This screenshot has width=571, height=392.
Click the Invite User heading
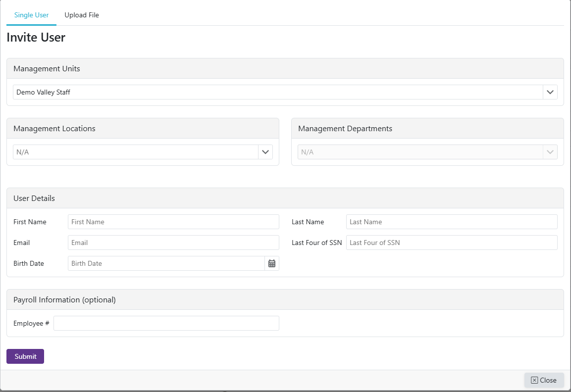[x=36, y=37]
